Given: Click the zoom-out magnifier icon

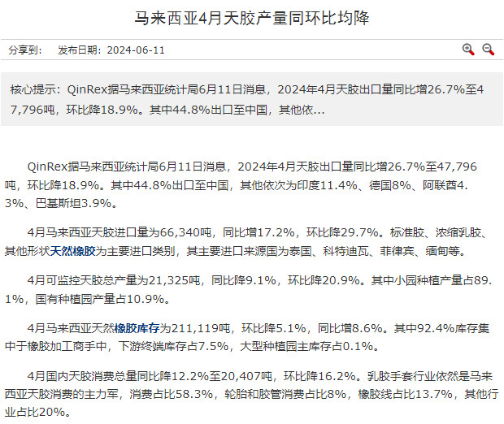Looking at the screenshot, I should [489, 50].
